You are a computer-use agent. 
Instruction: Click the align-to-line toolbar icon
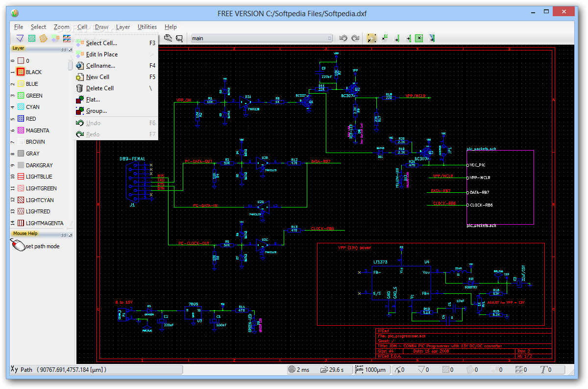[x=408, y=38]
